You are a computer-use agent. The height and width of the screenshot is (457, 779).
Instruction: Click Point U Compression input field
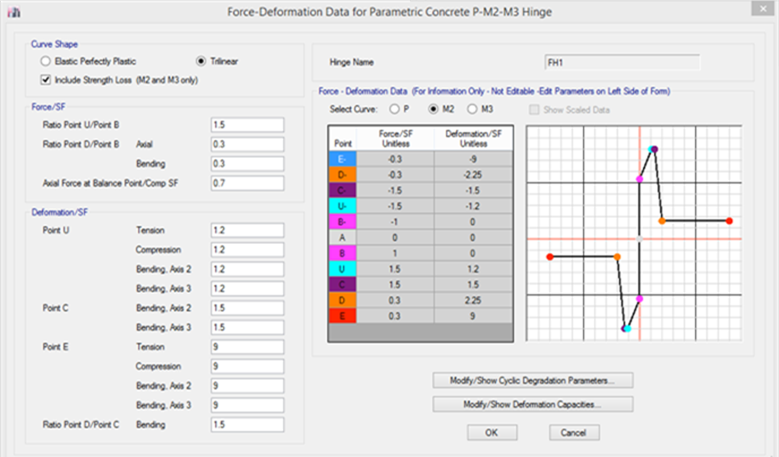247,249
